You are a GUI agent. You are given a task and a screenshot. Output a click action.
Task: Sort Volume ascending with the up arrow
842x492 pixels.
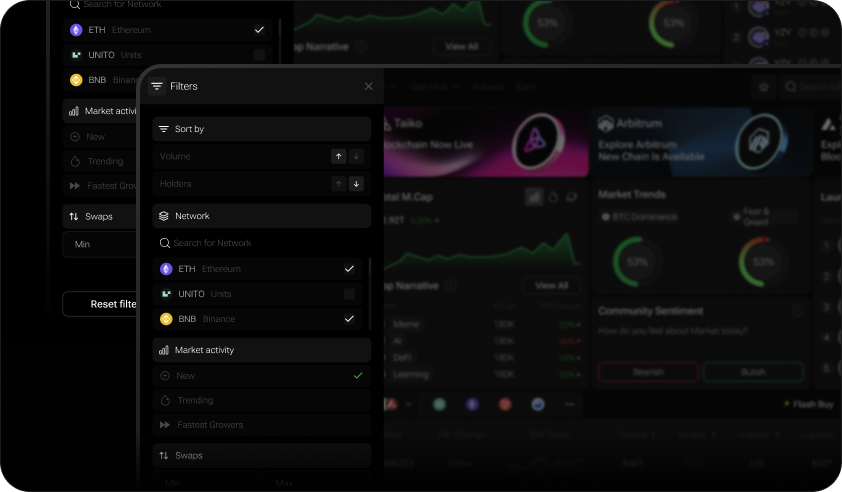[x=339, y=157]
